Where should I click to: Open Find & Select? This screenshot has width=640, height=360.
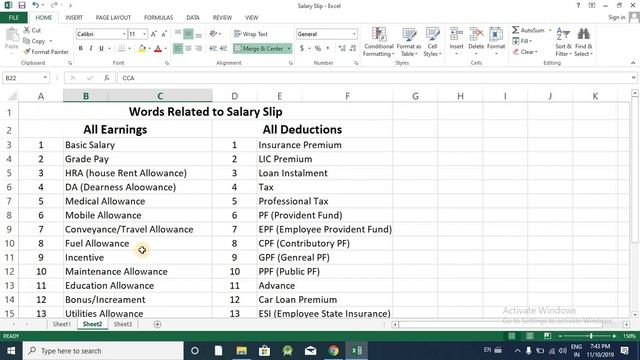click(x=584, y=42)
